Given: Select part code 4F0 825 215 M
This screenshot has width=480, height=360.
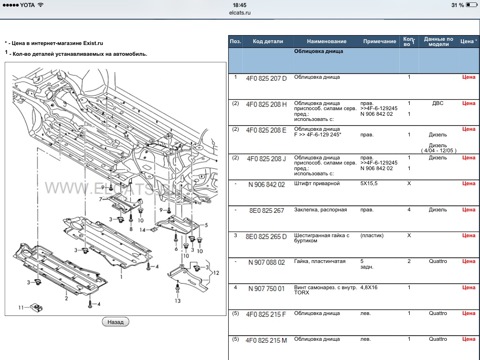Looking at the screenshot, I should pyautogui.click(x=266, y=340).
